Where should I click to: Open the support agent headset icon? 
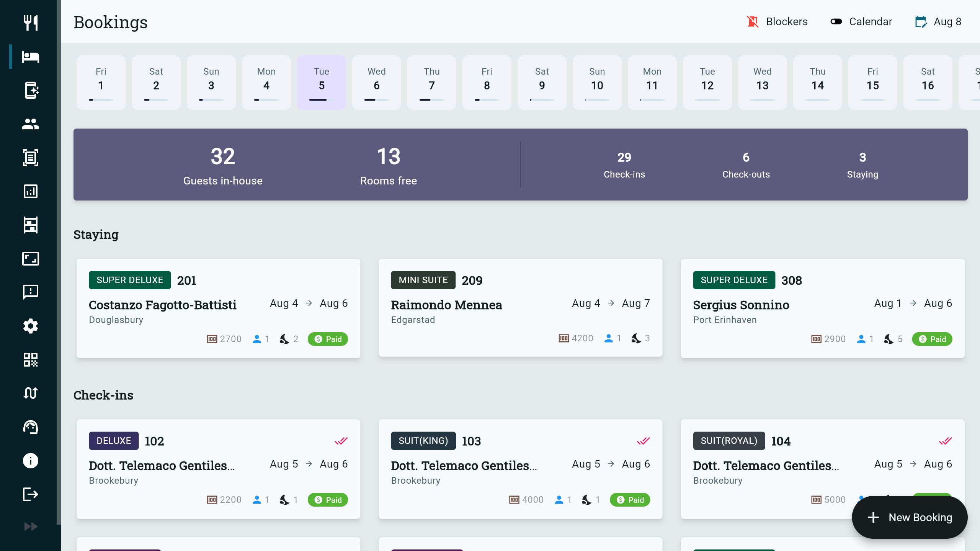[31, 427]
